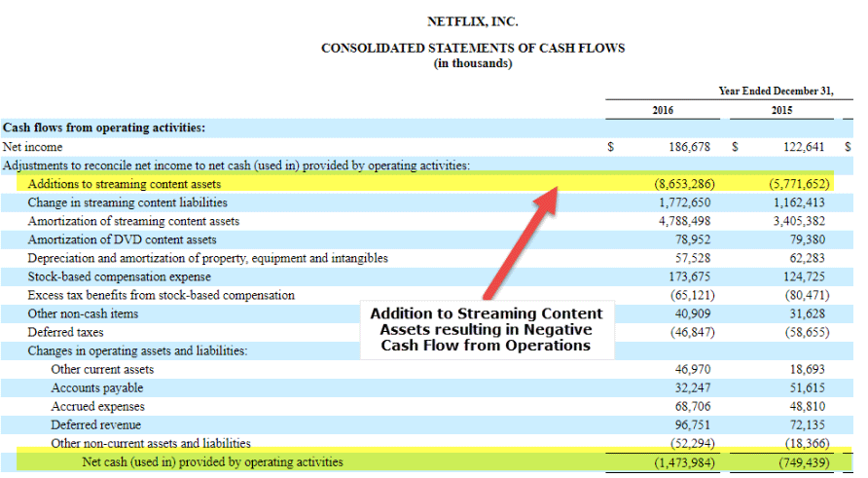The width and height of the screenshot is (868, 478).
Task: Select the (5,771,652) value
Action: [799, 184]
